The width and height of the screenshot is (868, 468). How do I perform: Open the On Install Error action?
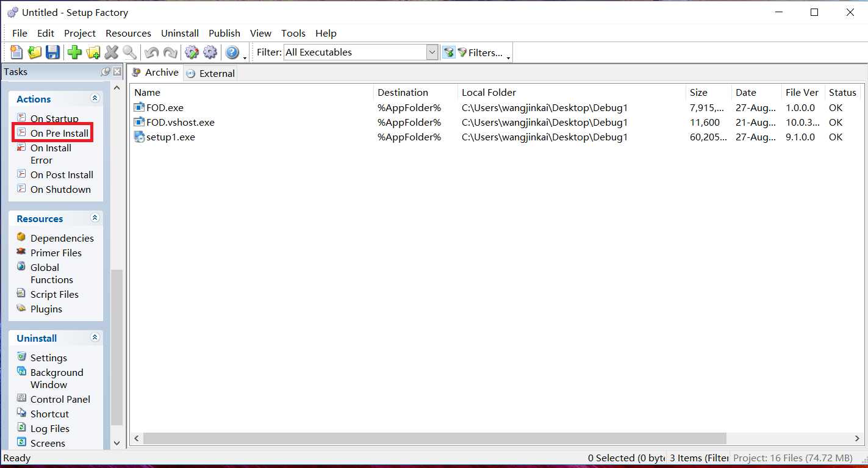click(x=51, y=154)
